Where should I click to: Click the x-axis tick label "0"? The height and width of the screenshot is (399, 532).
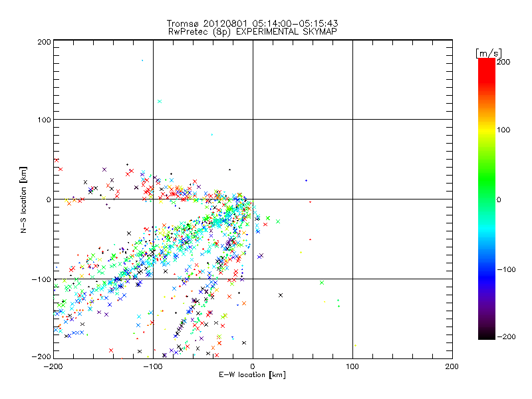click(253, 366)
